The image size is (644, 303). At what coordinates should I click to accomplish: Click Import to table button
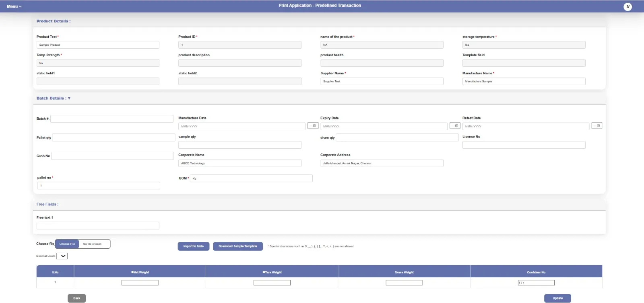click(x=194, y=246)
